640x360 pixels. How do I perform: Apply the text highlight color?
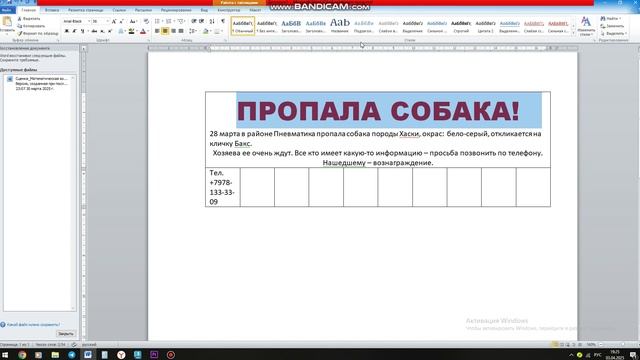coord(131,31)
